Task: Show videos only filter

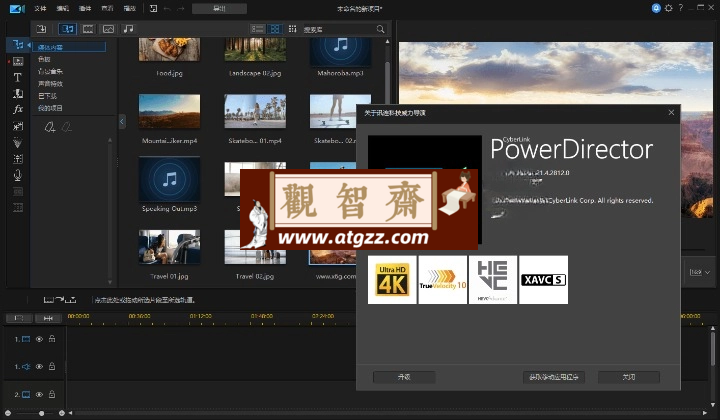Action: click(88, 29)
